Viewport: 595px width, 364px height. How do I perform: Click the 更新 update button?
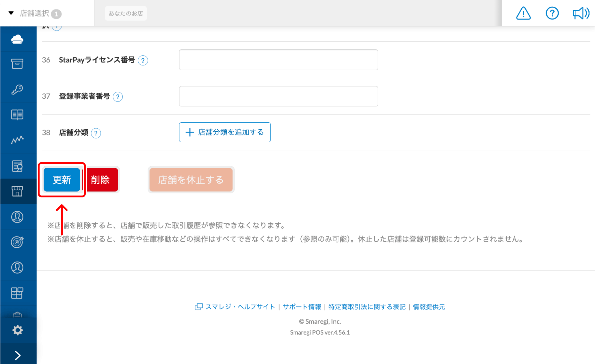[62, 180]
